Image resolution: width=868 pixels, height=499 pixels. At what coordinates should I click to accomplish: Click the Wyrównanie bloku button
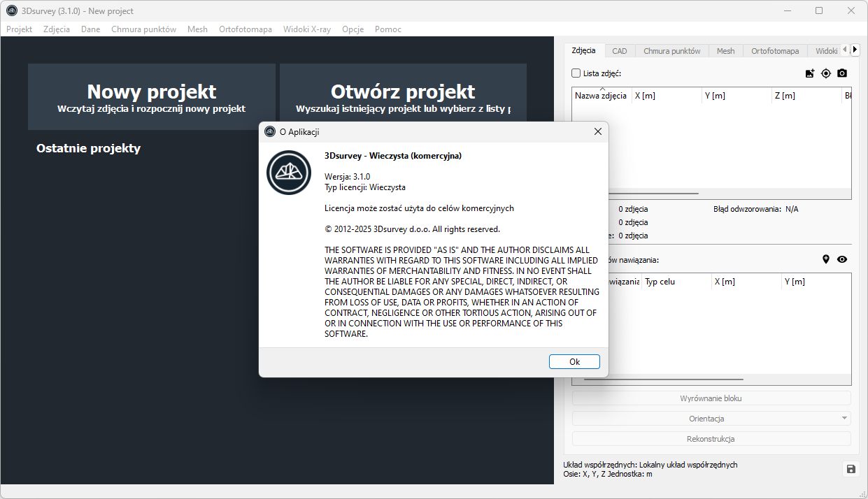[711, 398]
